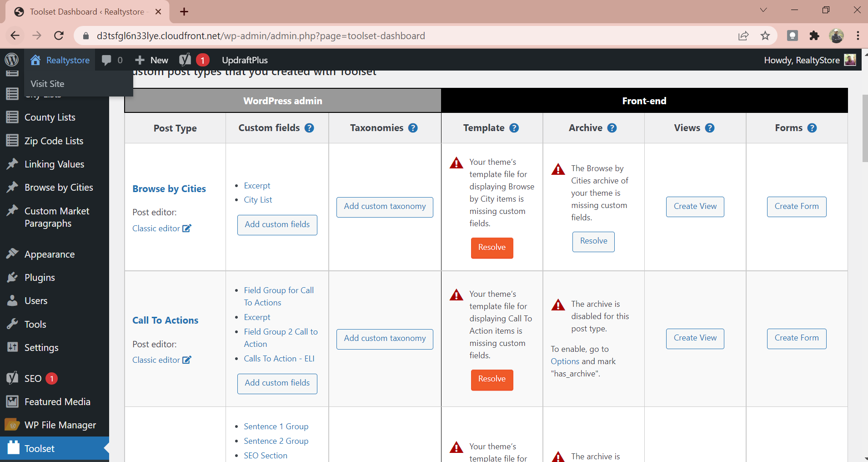Bookmark this page with the star icon
Screen dimensions: 868x462
click(x=765, y=36)
